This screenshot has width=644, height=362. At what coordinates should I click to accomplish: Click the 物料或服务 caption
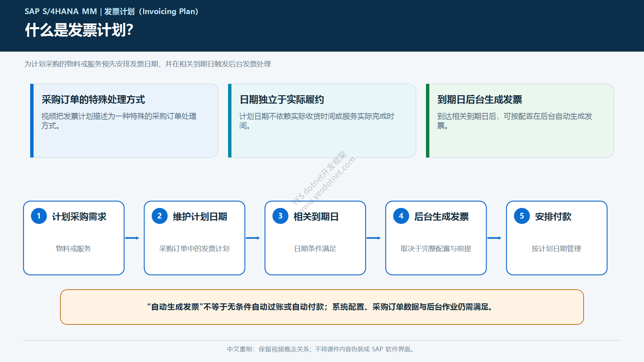tap(73, 249)
